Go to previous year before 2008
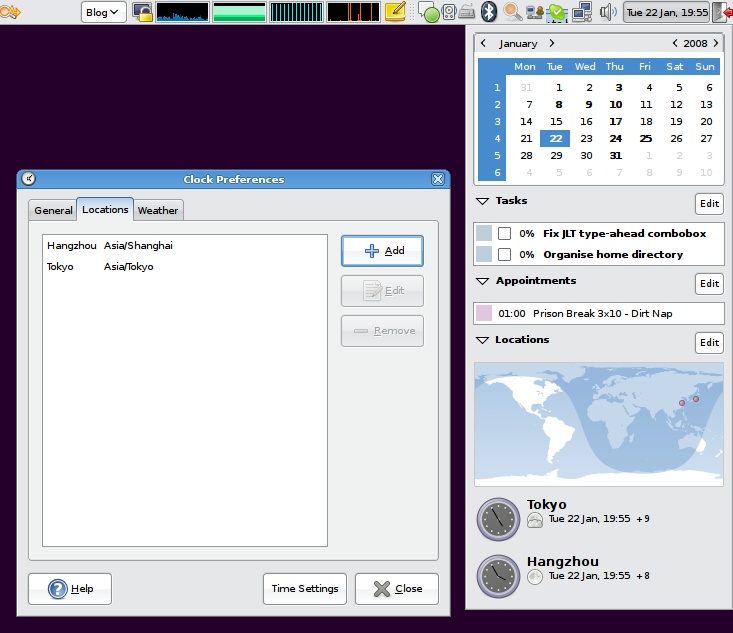Viewport: 733px width, 633px height. click(675, 43)
